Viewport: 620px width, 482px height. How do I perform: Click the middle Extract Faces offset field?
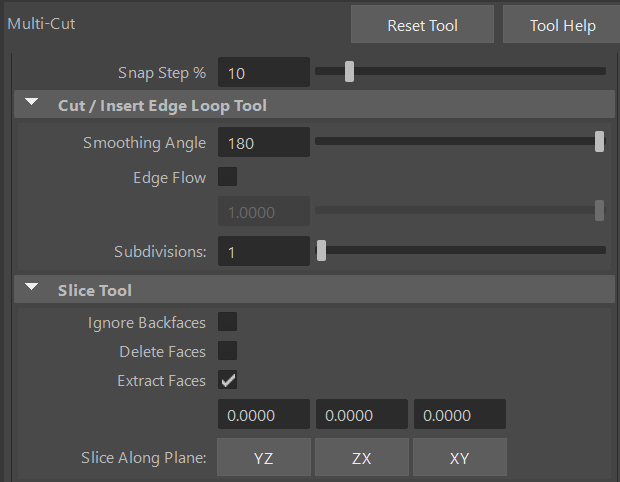pyautogui.click(x=361, y=415)
